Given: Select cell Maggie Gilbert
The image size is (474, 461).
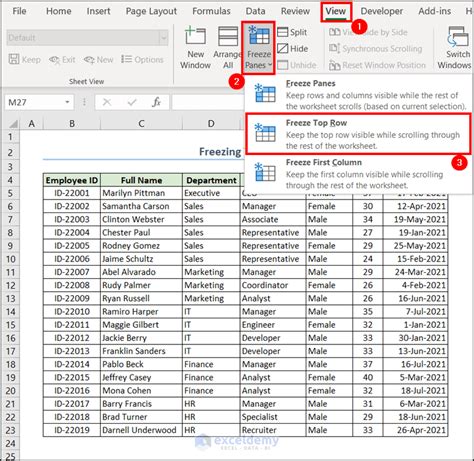Looking at the screenshot, I should tap(141, 325).
